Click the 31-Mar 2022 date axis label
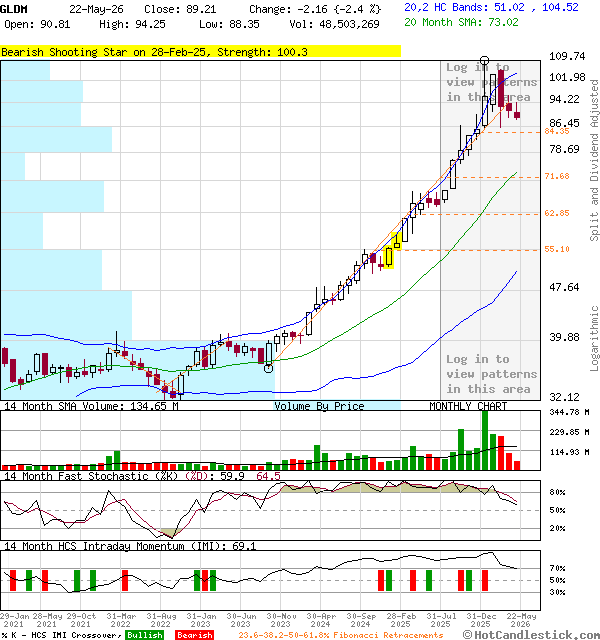Image resolution: width=600 pixels, height=640 pixels. click(121, 620)
